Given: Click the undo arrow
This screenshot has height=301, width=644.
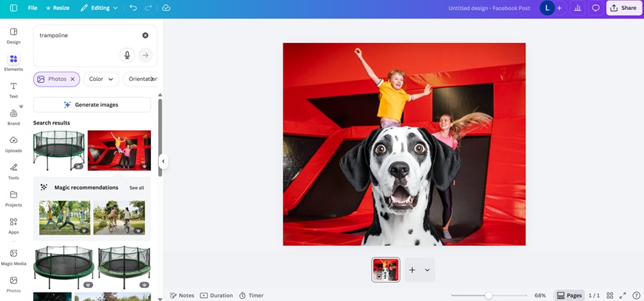Looking at the screenshot, I should [x=133, y=8].
